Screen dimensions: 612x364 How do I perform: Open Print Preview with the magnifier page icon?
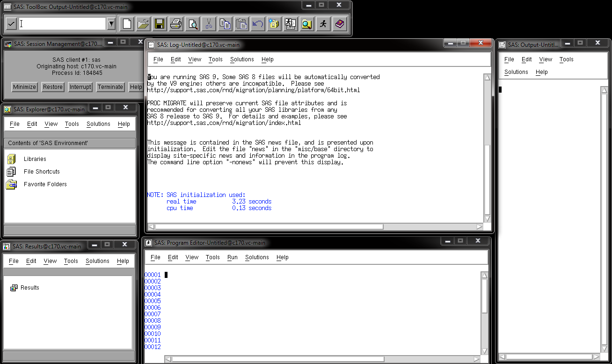coord(192,24)
